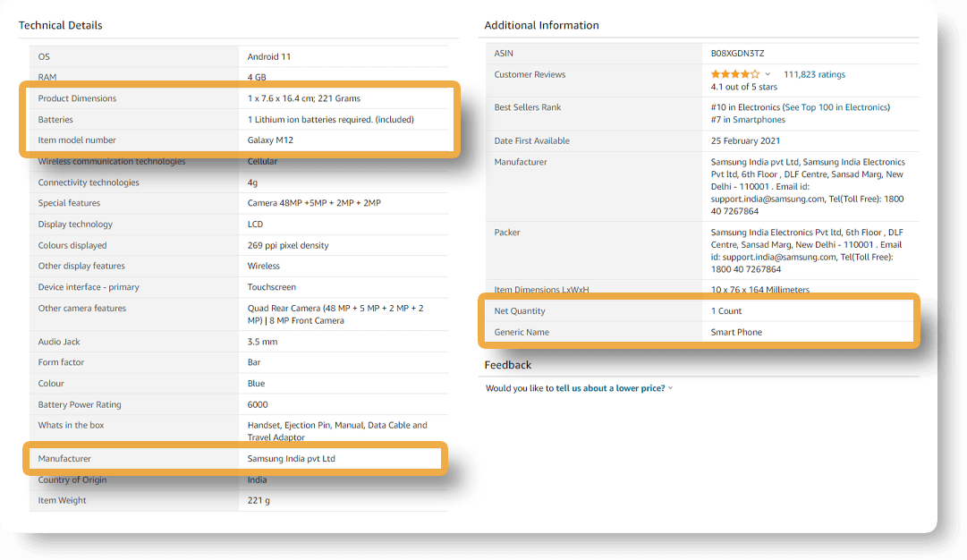The width and height of the screenshot is (967, 560).
Task: Click the Date First Available value 25 February 2021
Action: point(745,141)
